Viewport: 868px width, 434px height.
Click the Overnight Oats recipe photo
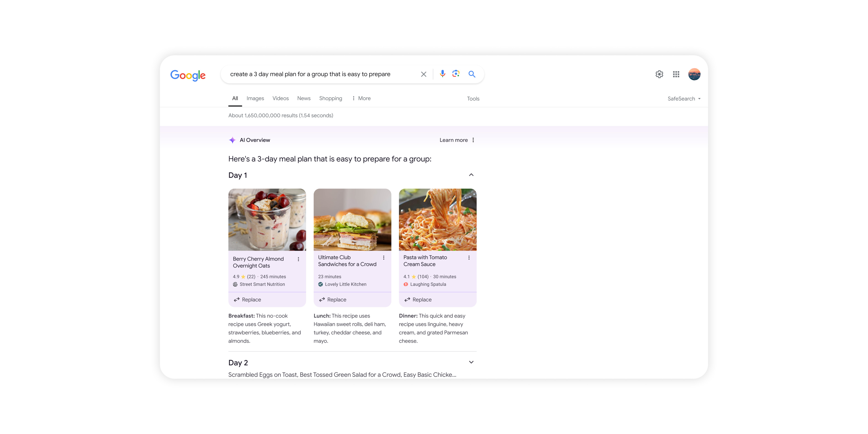[267, 219]
